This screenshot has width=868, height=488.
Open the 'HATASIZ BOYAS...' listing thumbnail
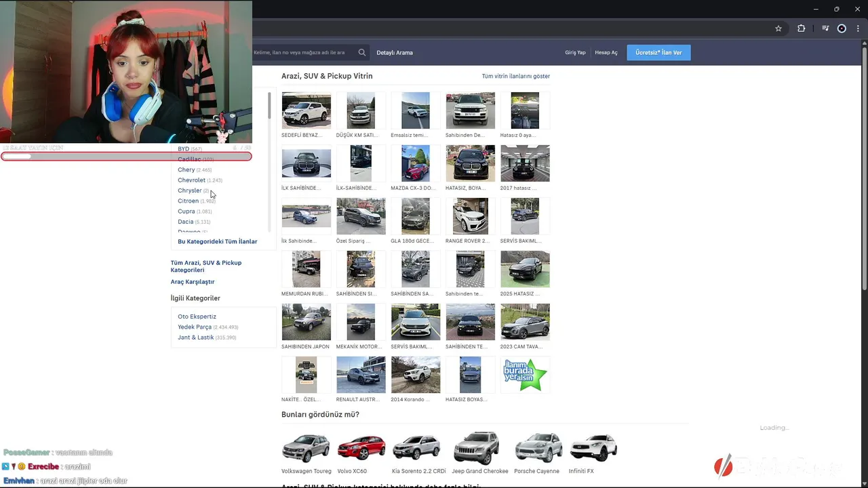tap(471, 375)
